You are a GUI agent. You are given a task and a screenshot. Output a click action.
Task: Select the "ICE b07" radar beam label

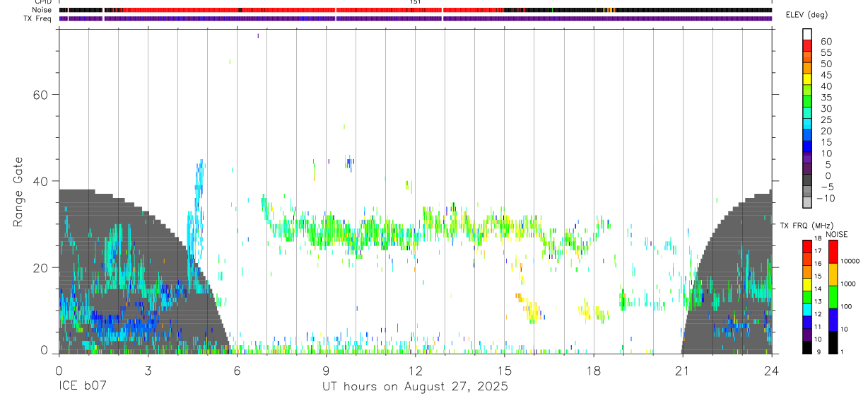(83, 387)
